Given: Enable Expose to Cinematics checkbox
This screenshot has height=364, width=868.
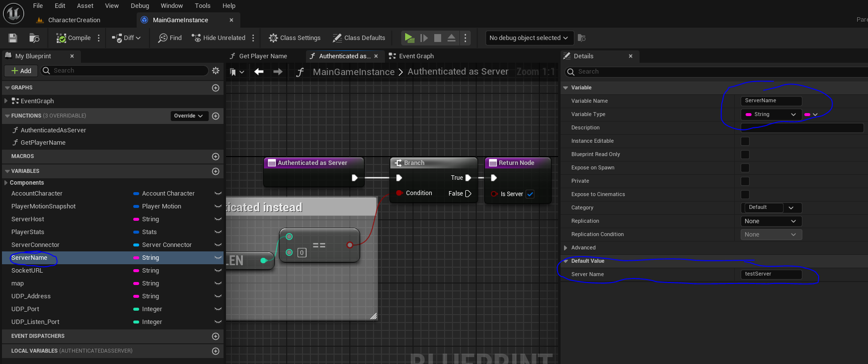Looking at the screenshot, I should [x=745, y=195].
